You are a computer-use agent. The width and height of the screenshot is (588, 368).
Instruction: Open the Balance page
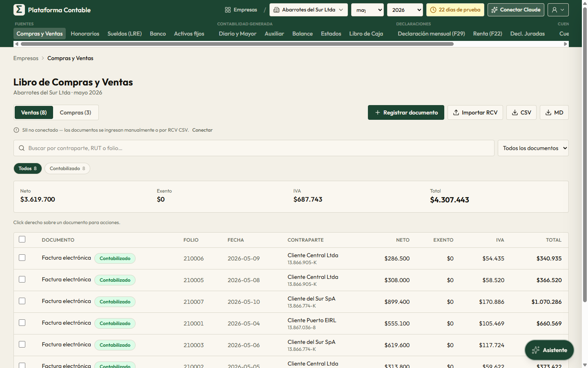pyautogui.click(x=303, y=34)
